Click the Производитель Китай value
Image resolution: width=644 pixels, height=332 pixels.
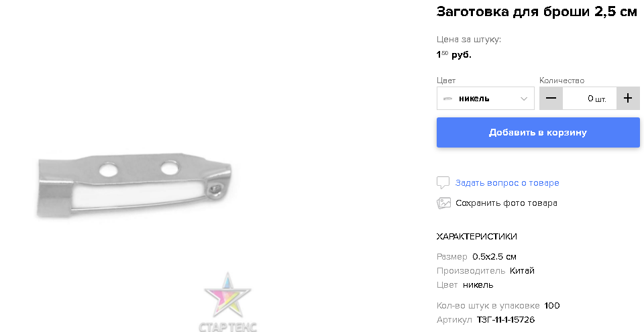pyautogui.click(x=522, y=271)
